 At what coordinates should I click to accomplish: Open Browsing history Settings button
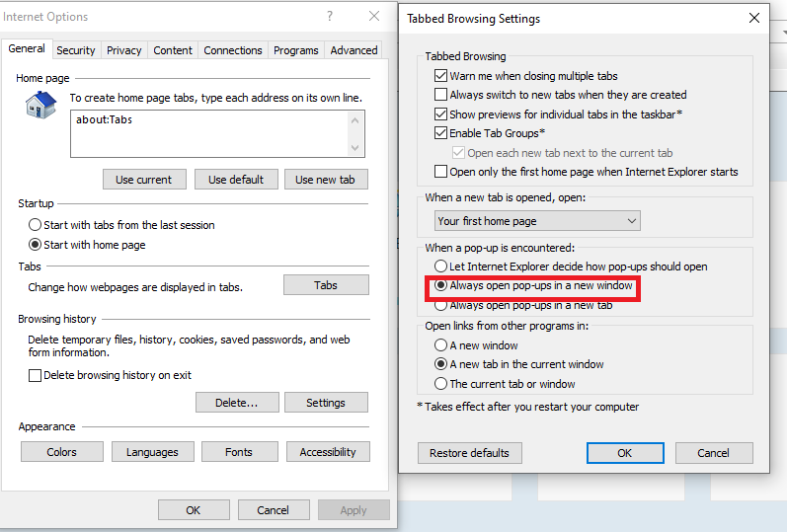pos(326,403)
